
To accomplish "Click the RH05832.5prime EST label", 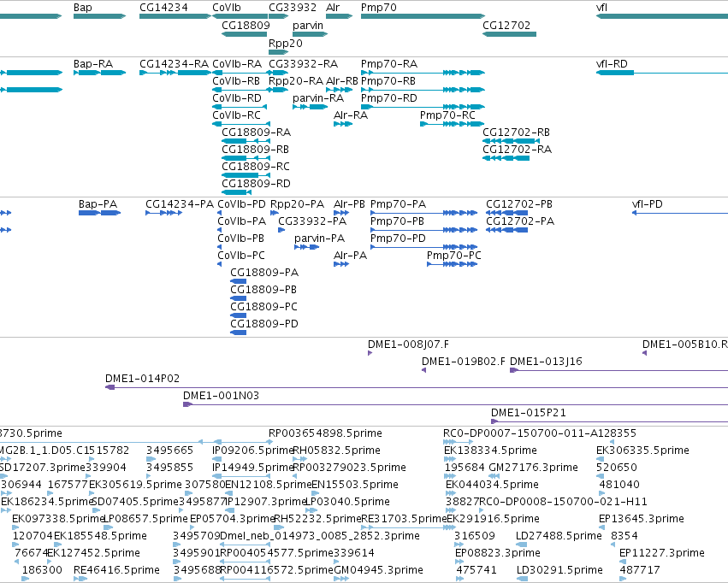I will tap(336, 450).
